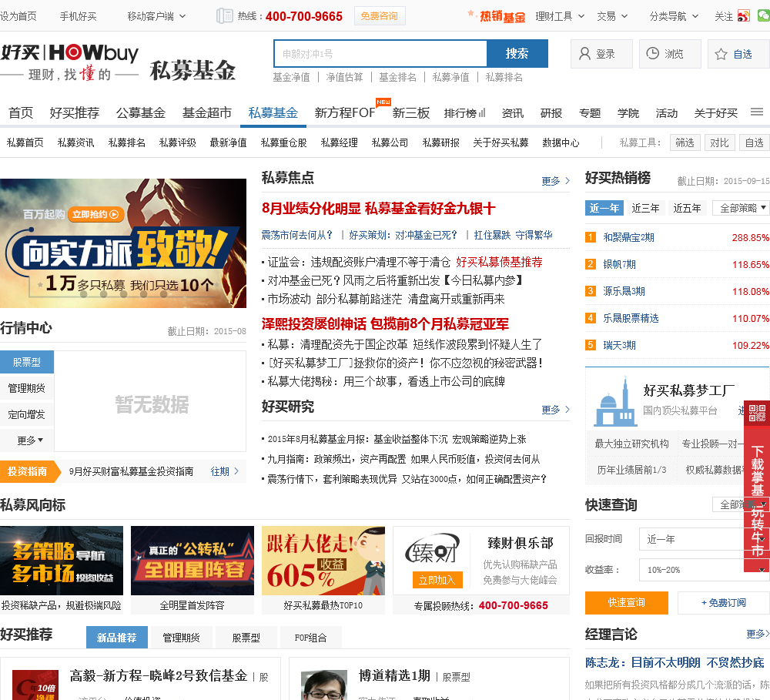Expand 理财工具 dropdown menu
This screenshot has width=770, height=700.
560,16
